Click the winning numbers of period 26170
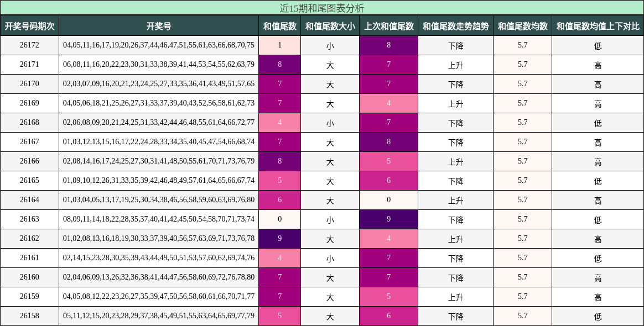The height and width of the screenshot is (326, 644). pos(159,83)
